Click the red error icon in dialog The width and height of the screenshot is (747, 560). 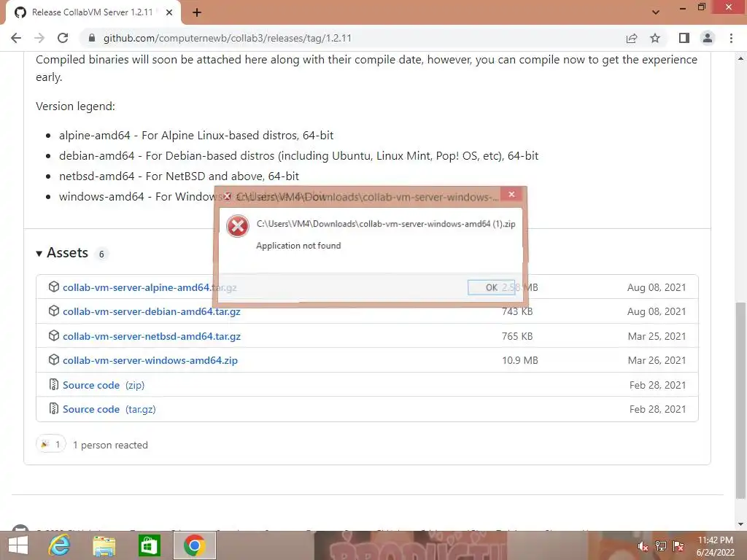point(238,226)
